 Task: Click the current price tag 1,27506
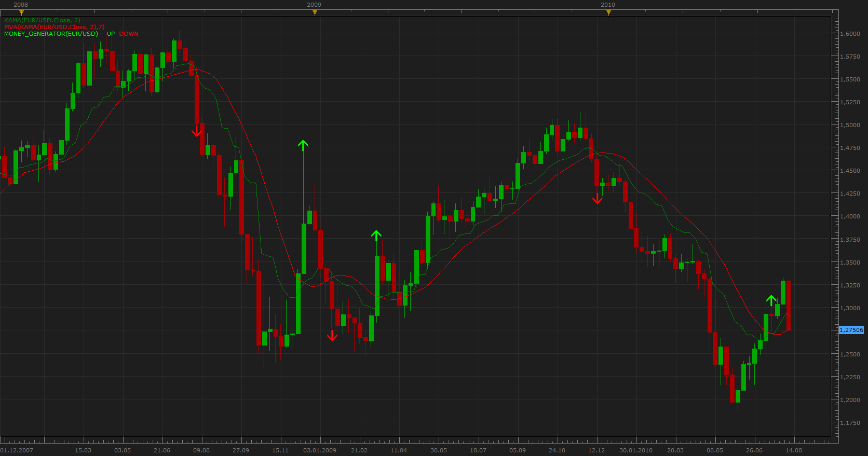point(851,330)
